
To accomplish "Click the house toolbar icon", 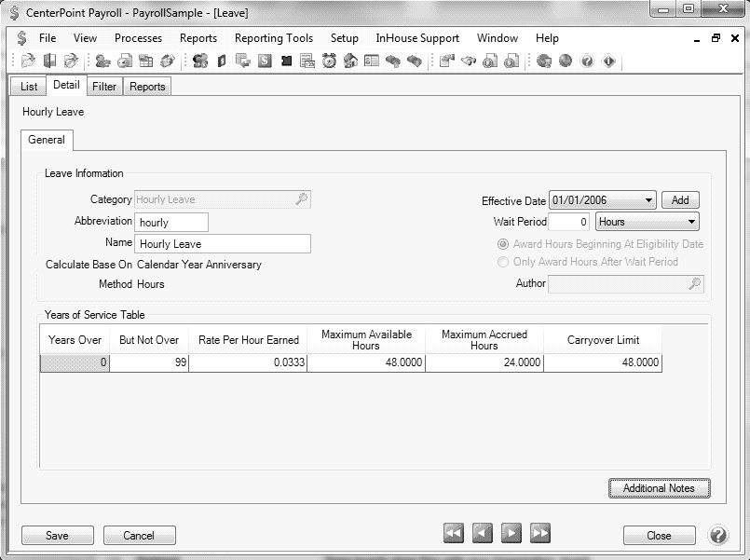I will [350, 61].
